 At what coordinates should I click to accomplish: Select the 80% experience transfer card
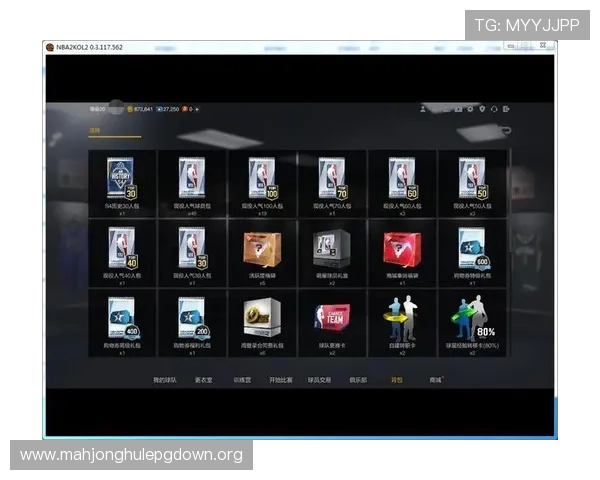pyautogui.click(x=472, y=316)
